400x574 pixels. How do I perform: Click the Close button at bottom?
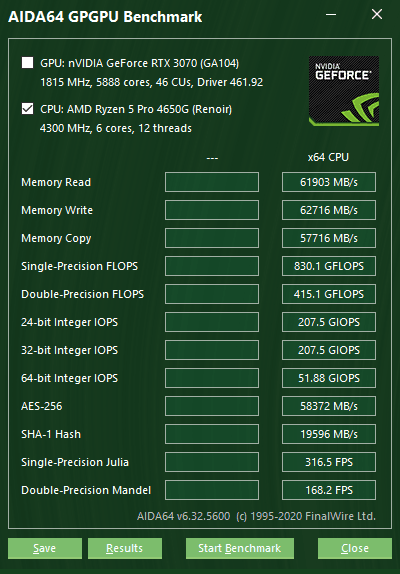(355, 548)
